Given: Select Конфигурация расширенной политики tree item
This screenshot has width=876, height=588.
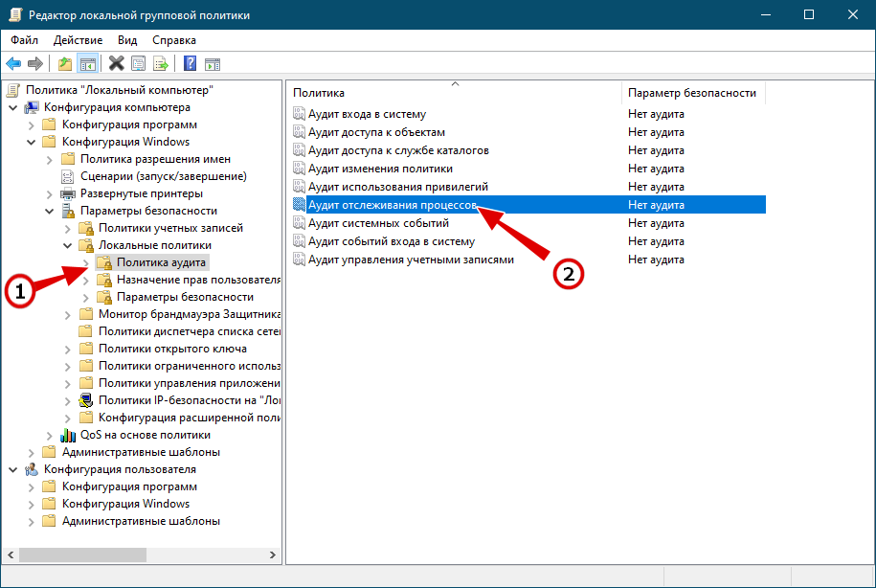Looking at the screenshot, I should 189,418.
